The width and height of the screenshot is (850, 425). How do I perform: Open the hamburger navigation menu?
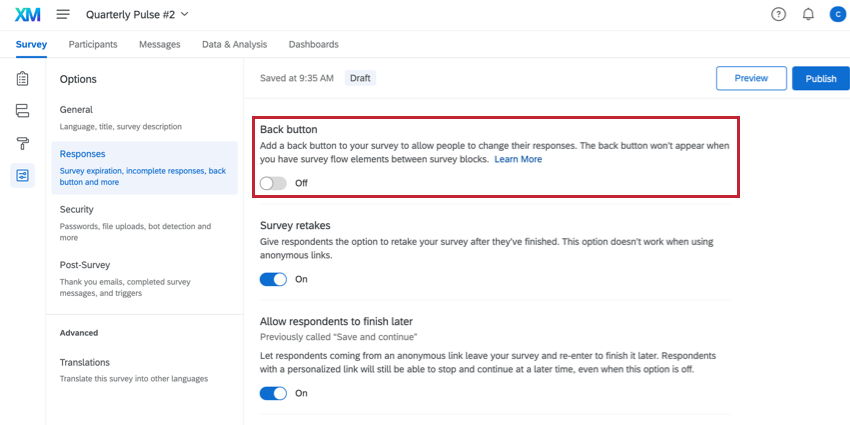tap(63, 15)
